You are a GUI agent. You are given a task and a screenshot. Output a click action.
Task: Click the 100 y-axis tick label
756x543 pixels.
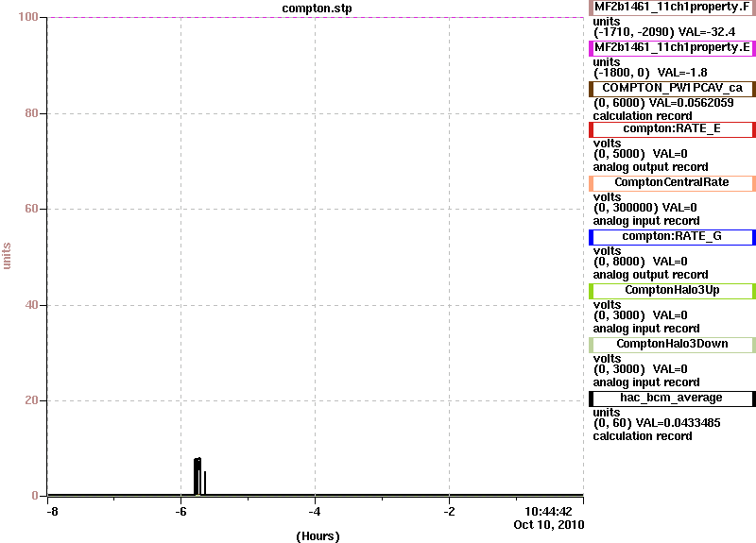[28, 17]
